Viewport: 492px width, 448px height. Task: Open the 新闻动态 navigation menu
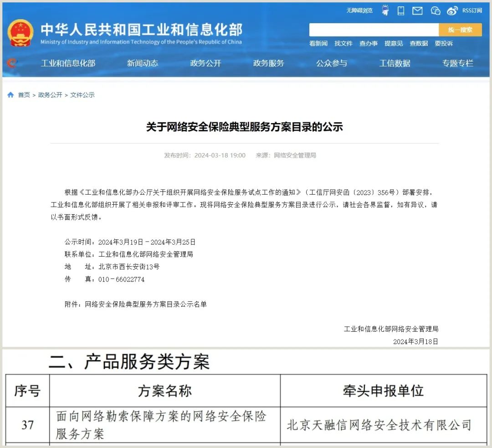tap(143, 63)
